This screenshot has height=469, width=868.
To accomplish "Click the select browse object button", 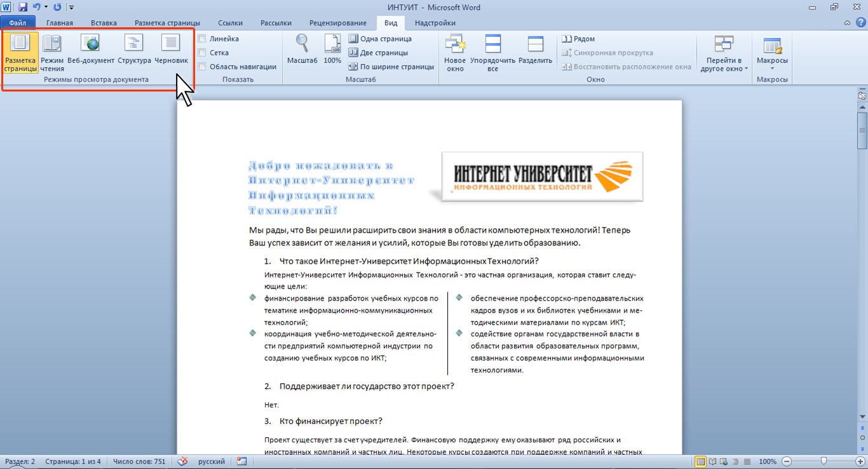I will click(862, 438).
